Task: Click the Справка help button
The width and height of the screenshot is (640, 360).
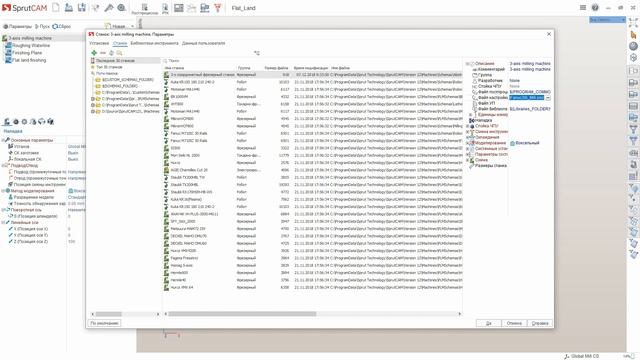Action: 540,323
